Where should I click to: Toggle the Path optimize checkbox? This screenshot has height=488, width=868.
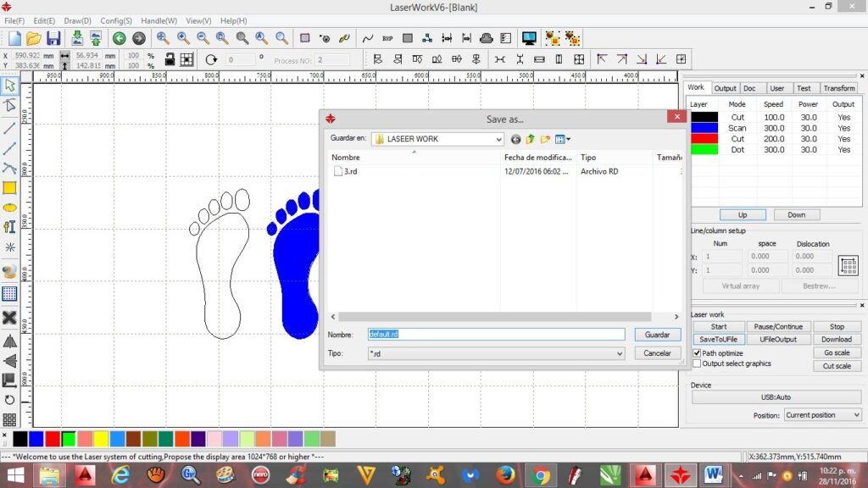[697, 352]
